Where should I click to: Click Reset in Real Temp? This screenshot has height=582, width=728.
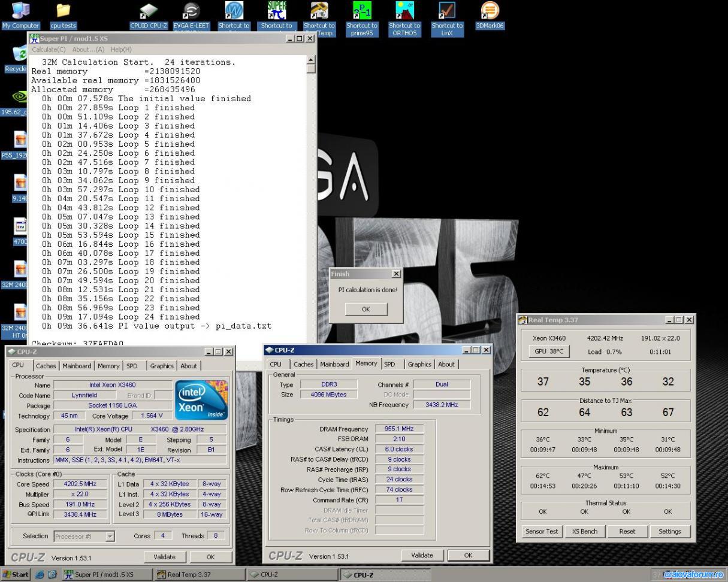tap(627, 531)
